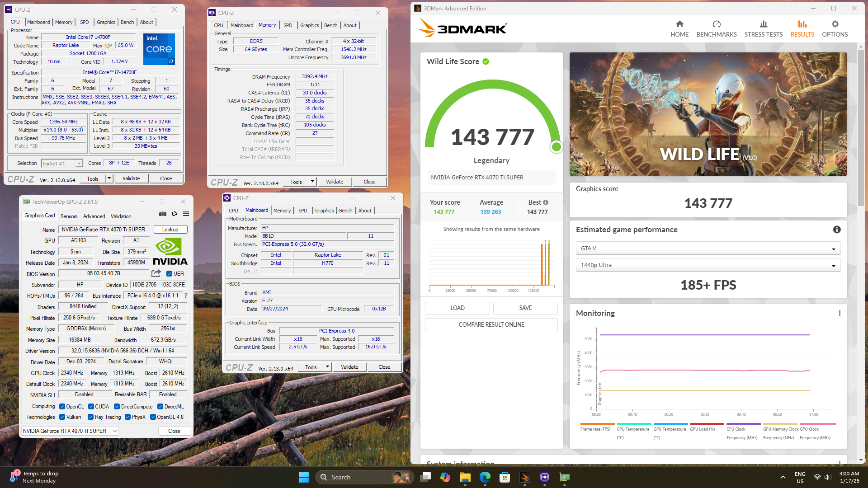Image resolution: width=868 pixels, height=488 pixels.
Task: Open Socket #1 selection dropdown
Action: [x=62, y=164]
